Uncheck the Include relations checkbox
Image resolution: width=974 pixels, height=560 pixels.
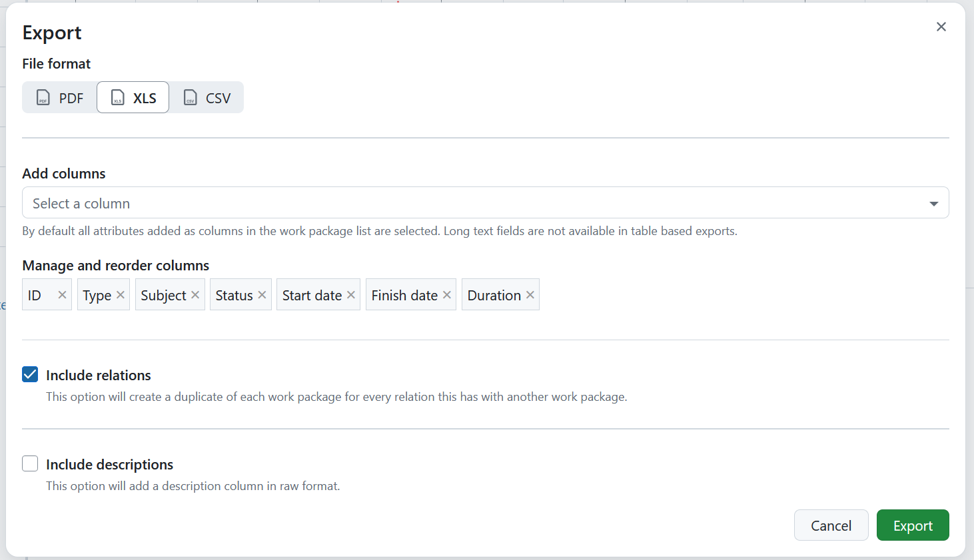[29, 374]
